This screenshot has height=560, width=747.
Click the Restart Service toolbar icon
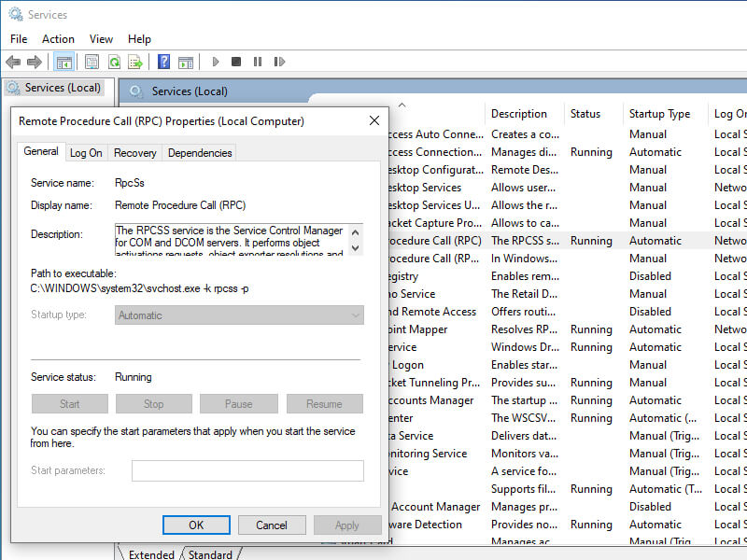click(x=279, y=62)
